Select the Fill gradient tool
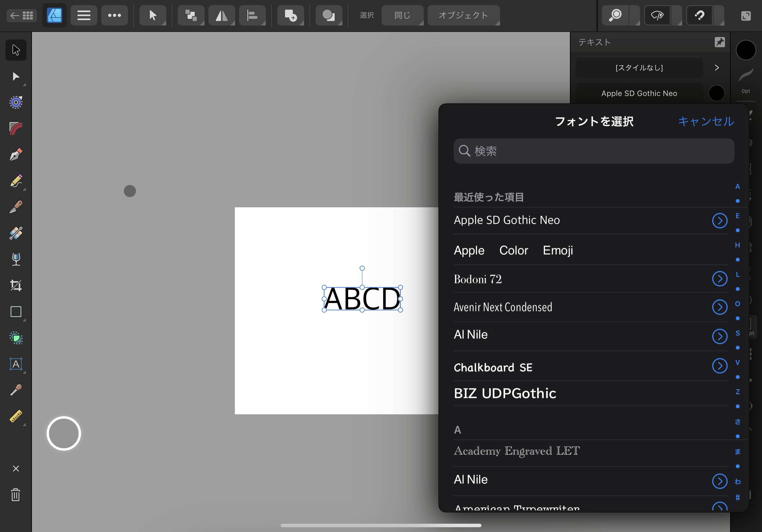 pos(16,233)
